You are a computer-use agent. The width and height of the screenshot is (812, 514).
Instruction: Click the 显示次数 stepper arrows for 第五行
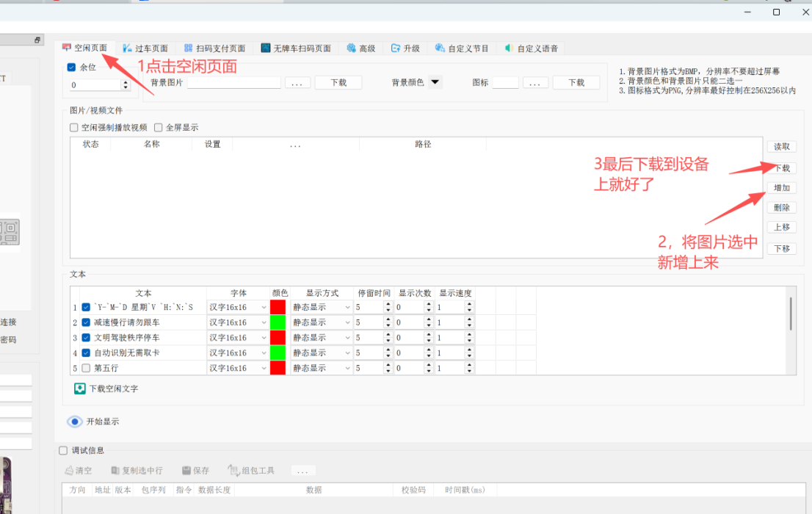(x=428, y=368)
